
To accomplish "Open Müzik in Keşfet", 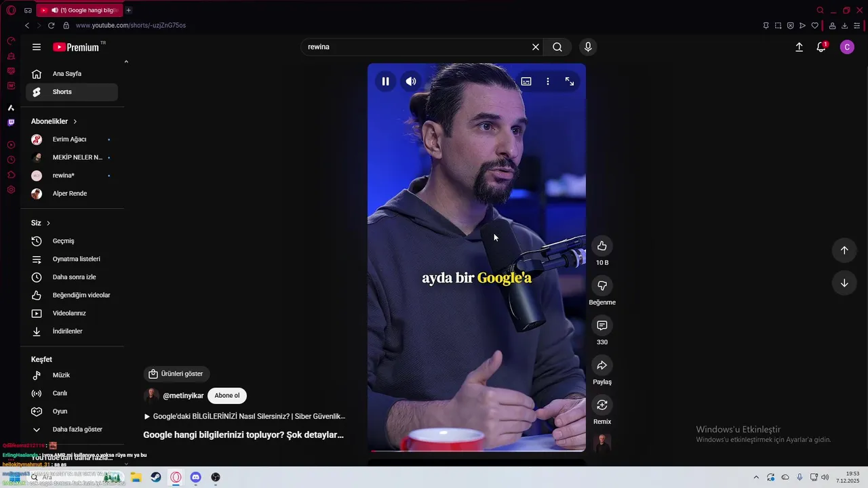I will (x=72, y=375).
